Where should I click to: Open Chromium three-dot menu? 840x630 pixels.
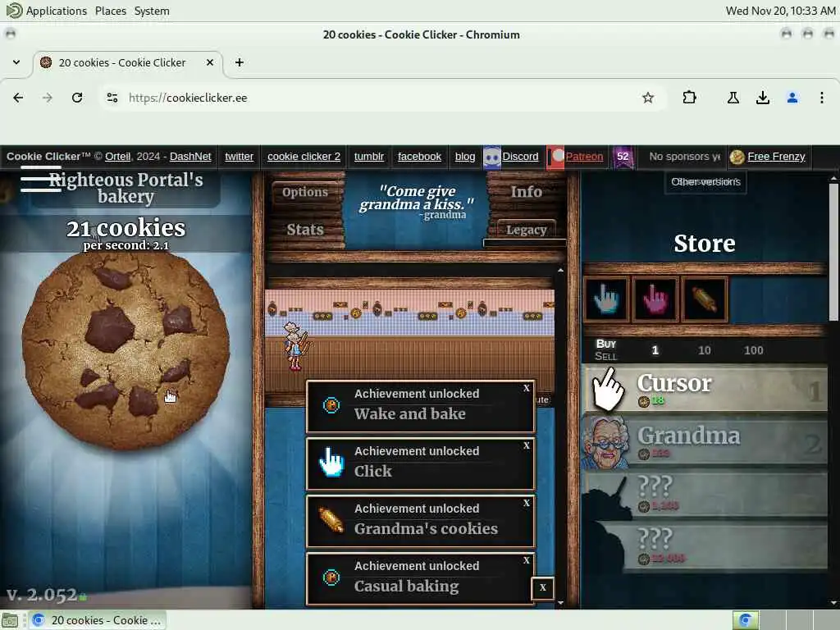click(822, 98)
